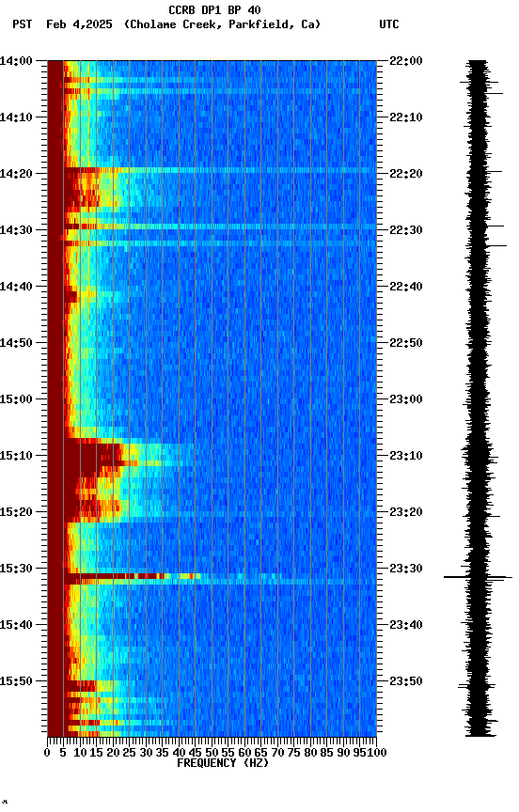Viewport: 519px width, 812px height.
Task: Click the '14:40' PST time label
Action: pyautogui.click(x=16, y=287)
